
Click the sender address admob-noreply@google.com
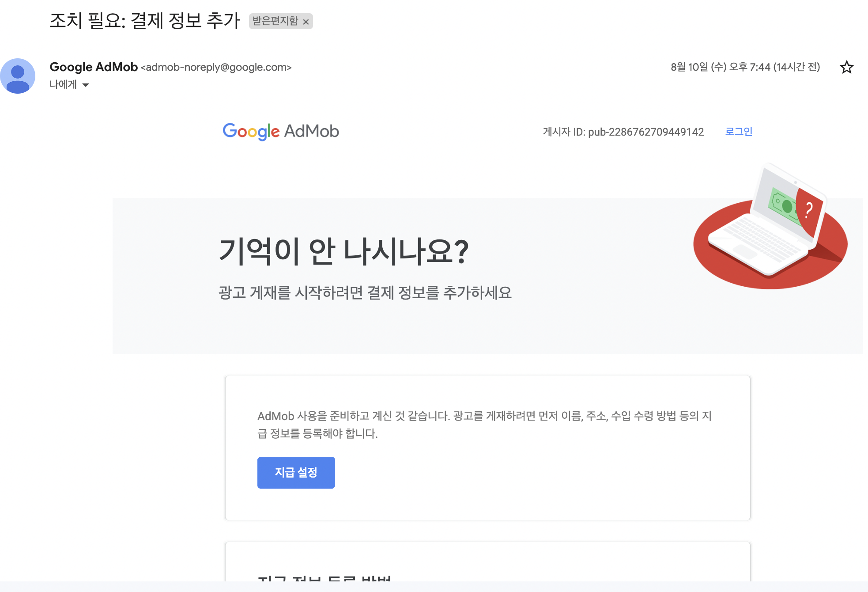pos(216,67)
